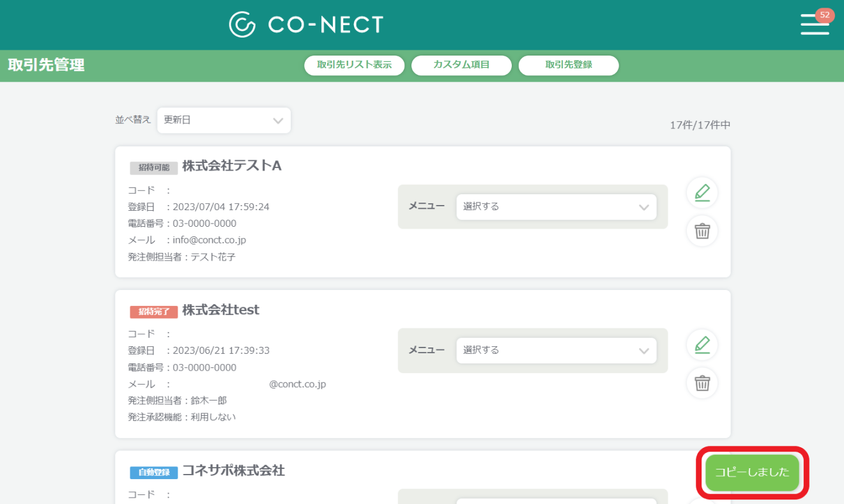Delete 株式会社テストA with trash icon
Image resolution: width=844 pixels, height=504 pixels.
tap(702, 231)
